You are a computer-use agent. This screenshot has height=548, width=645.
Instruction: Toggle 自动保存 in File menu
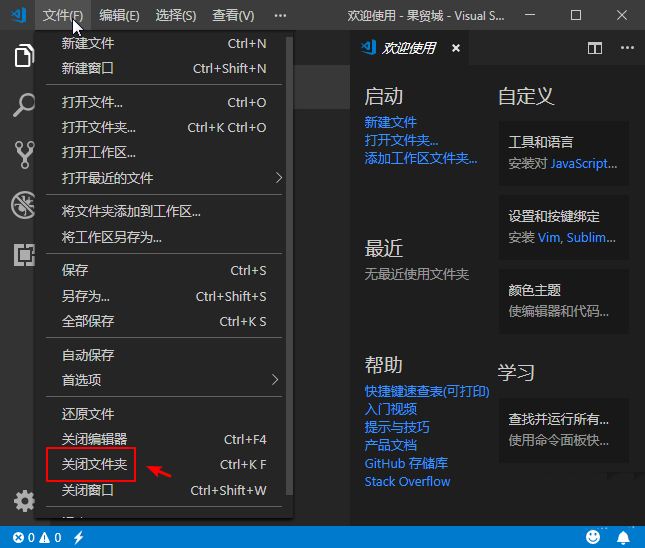(164, 355)
